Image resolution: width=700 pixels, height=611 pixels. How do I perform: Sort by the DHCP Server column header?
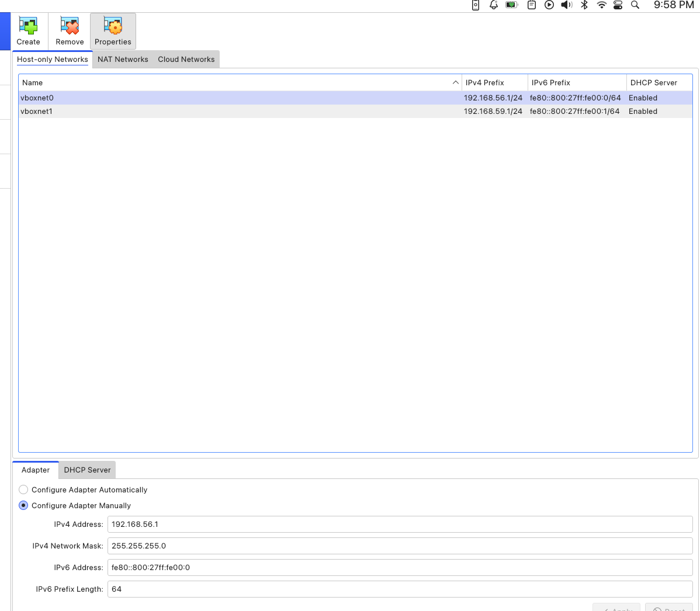pos(653,82)
